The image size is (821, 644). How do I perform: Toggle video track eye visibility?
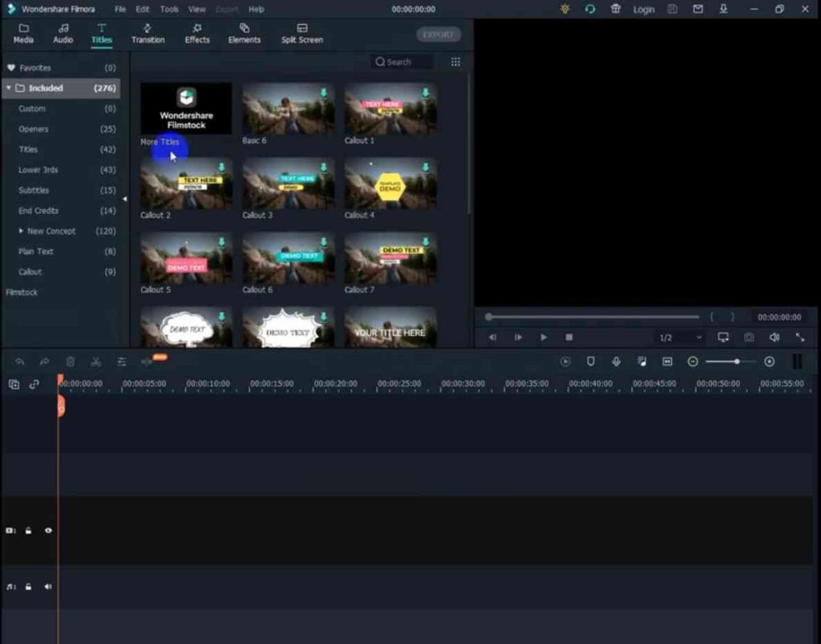(x=48, y=530)
